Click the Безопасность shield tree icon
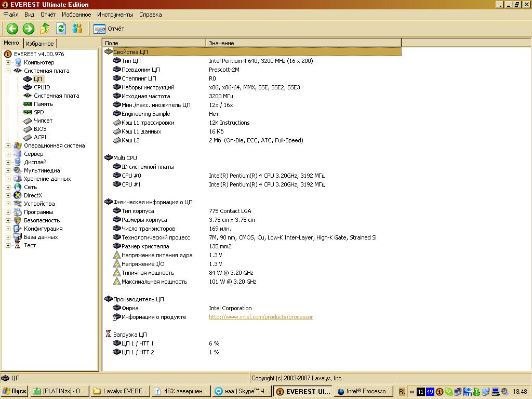This screenshot has width=532, height=399. 17,220
